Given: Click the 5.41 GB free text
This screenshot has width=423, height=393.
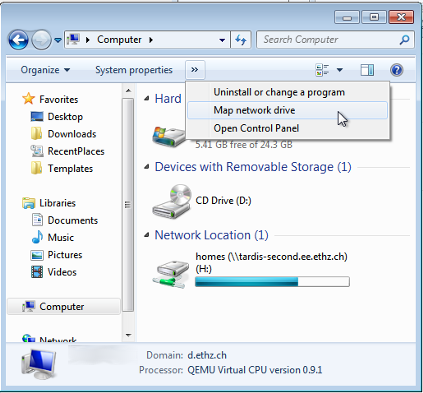Looking at the screenshot, I should pos(244,145).
